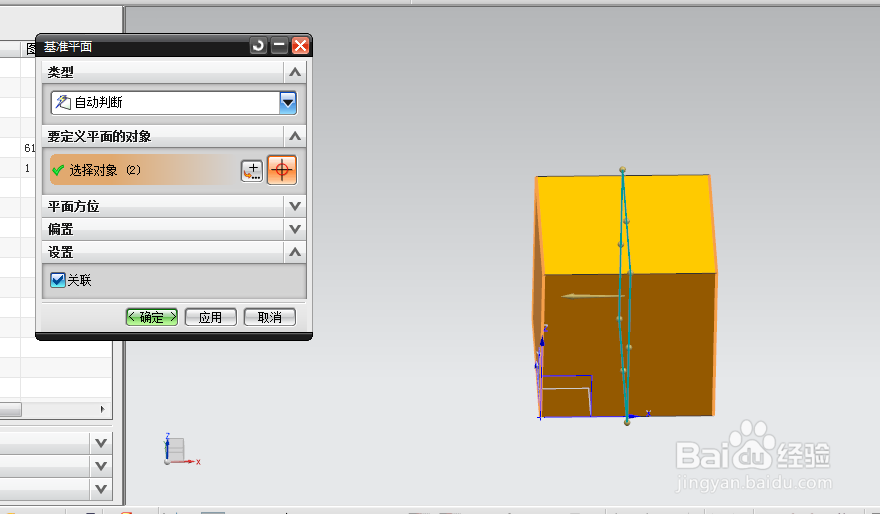
Task: Click the 偏置 section header label
Action: point(61,229)
